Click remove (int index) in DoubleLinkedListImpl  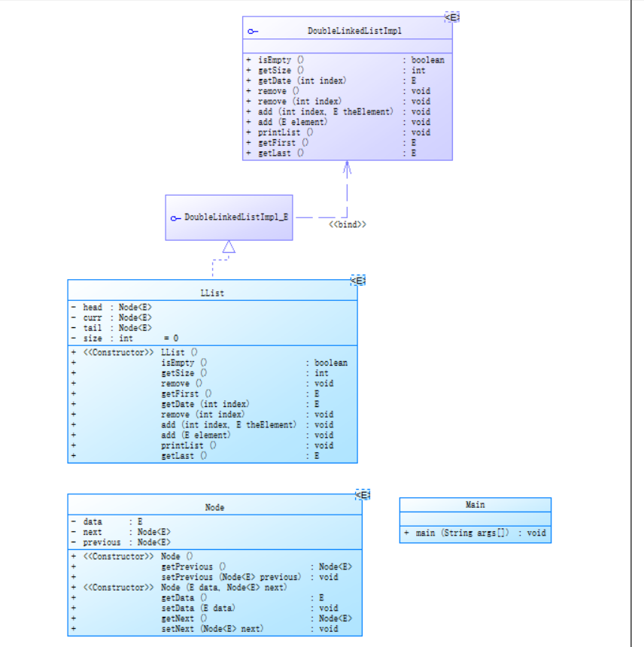pyautogui.click(x=299, y=102)
